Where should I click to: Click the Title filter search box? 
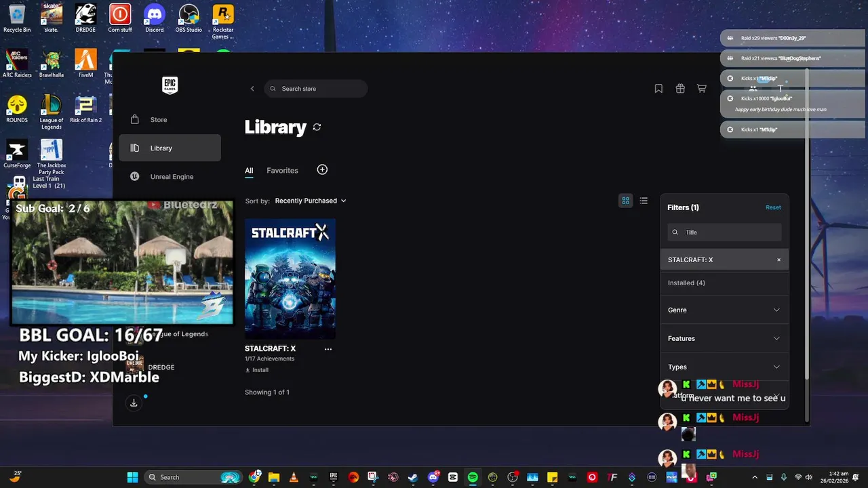[x=724, y=232]
